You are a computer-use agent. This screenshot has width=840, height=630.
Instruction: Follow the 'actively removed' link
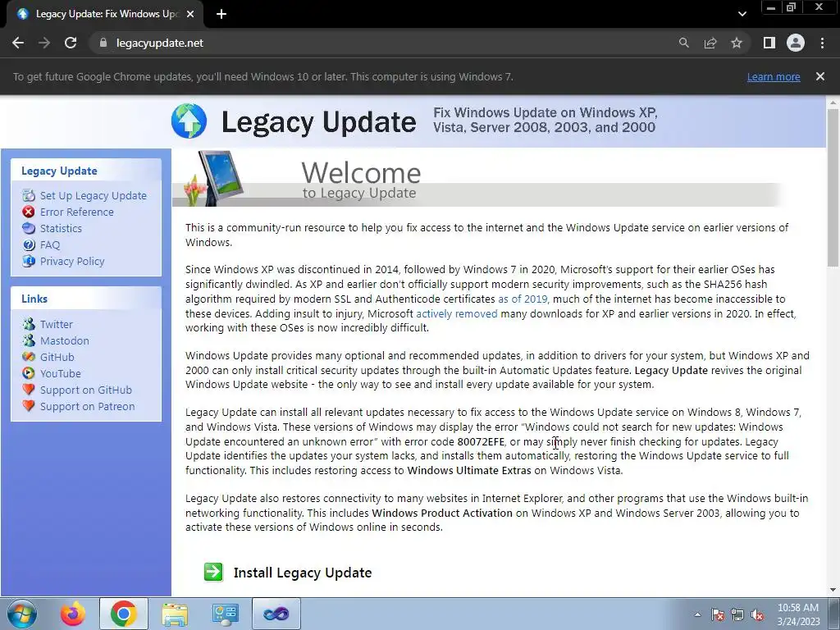[x=457, y=313]
